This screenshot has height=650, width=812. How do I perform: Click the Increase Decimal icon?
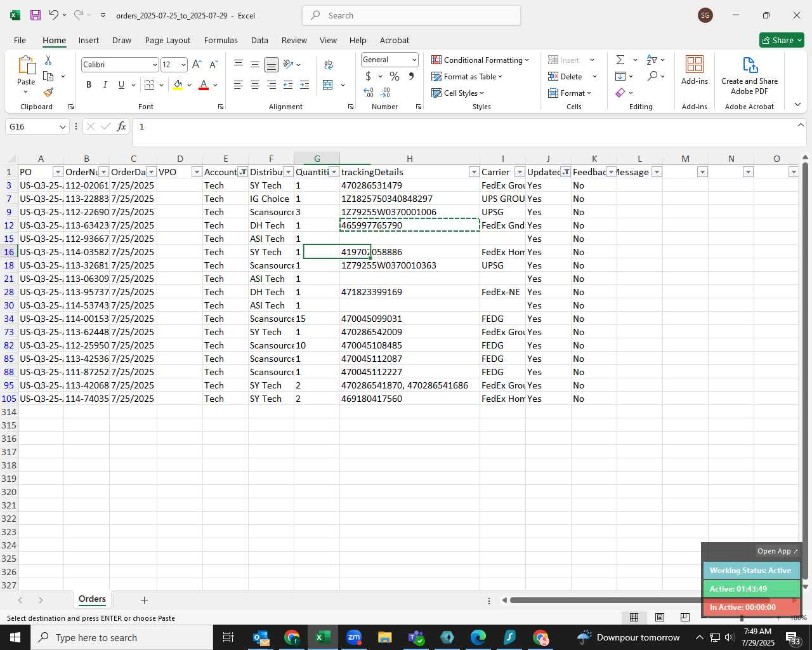[x=369, y=93]
